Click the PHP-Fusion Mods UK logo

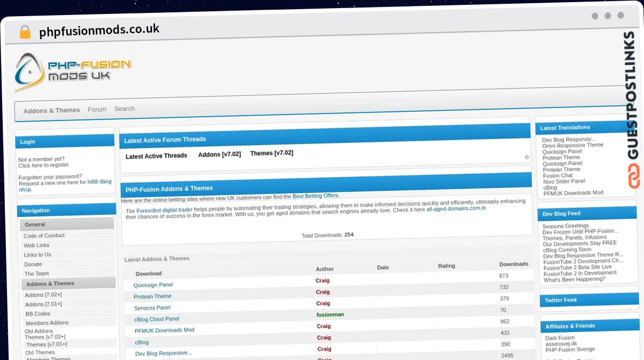pyautogui.click(x=73, y=72)
